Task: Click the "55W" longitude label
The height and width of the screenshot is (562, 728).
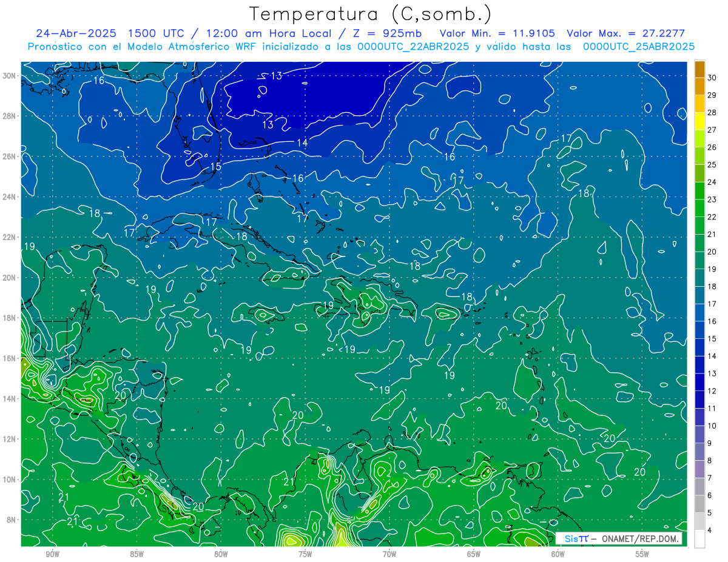Action: [x=642, y=554]
